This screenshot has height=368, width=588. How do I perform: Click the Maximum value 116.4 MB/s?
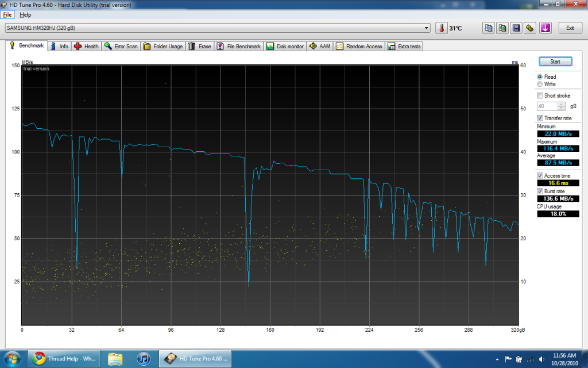[558, 148]
